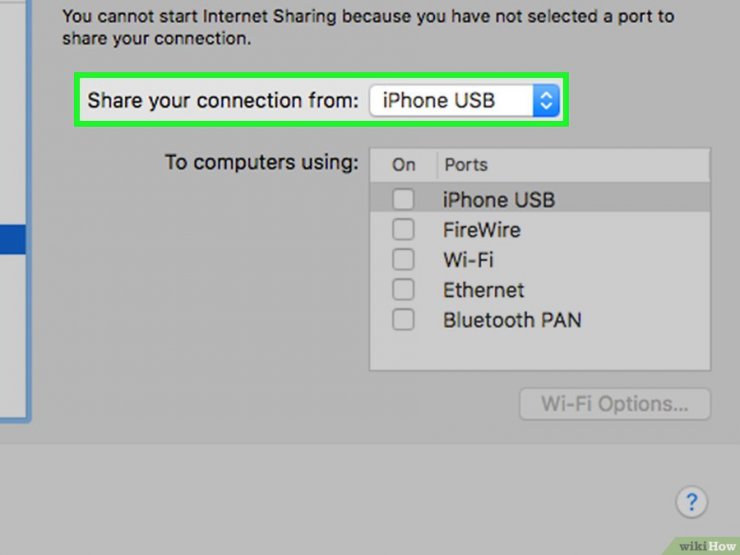Turn on the Bluetooth PAN checkbox
Viewport: 740px width, 555px height.
[x=403, y=320]
